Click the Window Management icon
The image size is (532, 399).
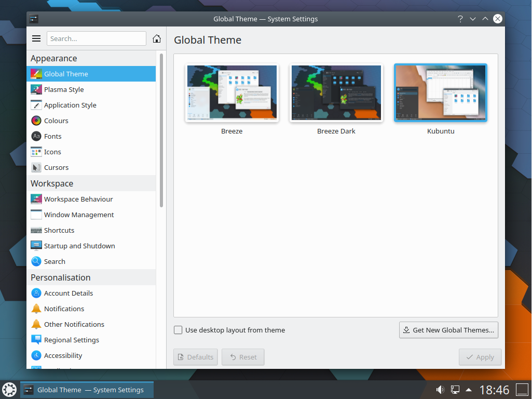(36, 215)
